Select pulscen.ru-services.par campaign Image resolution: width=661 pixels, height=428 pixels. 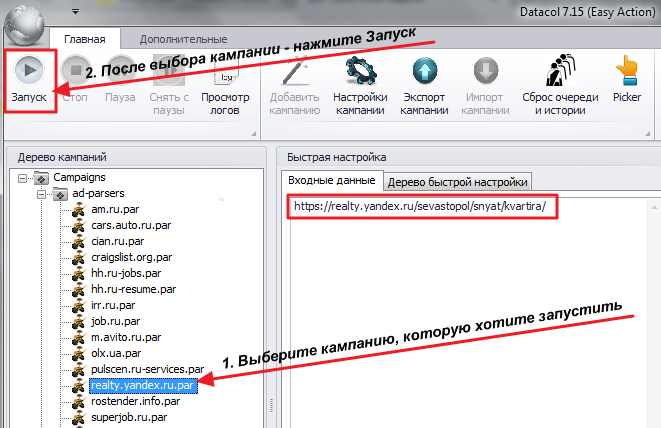148,369
